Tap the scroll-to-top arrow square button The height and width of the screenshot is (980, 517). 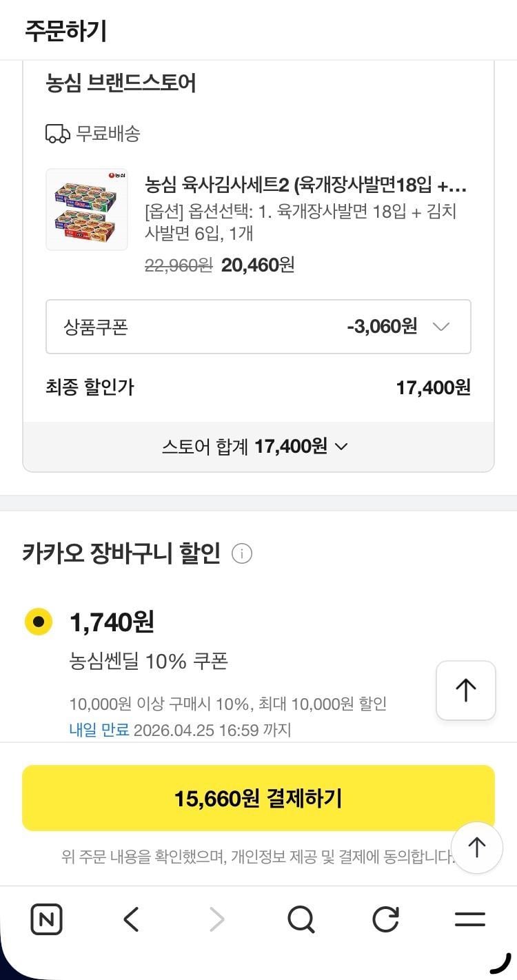(x=466, y=691)
